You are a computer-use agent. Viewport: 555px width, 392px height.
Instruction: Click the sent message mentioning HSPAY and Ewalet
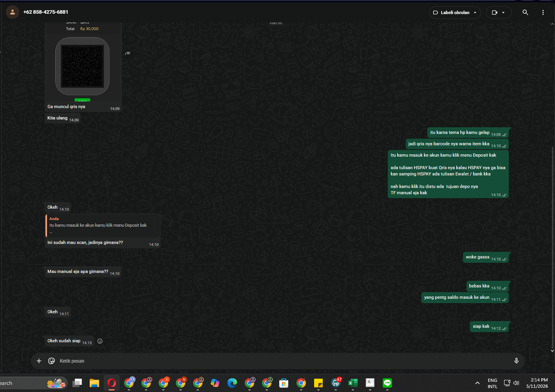pos(448,174)
